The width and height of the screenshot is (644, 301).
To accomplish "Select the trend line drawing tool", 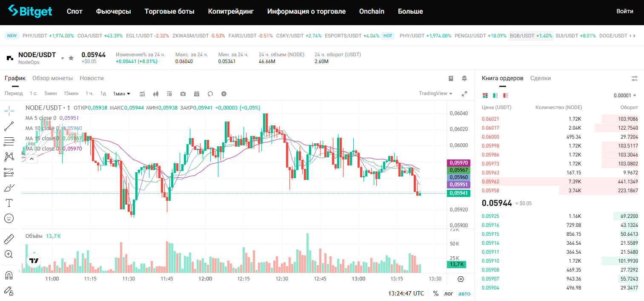I will (x=9, y=125).
